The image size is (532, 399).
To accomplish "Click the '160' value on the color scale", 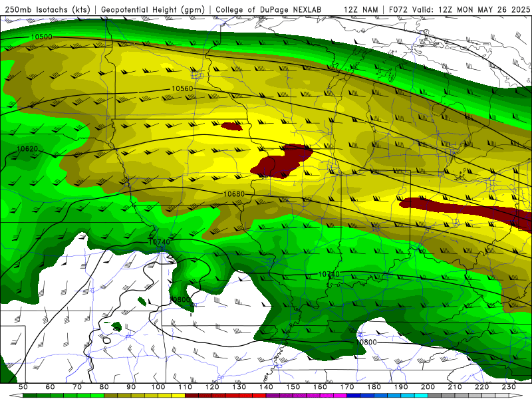I will coord(321,387).
